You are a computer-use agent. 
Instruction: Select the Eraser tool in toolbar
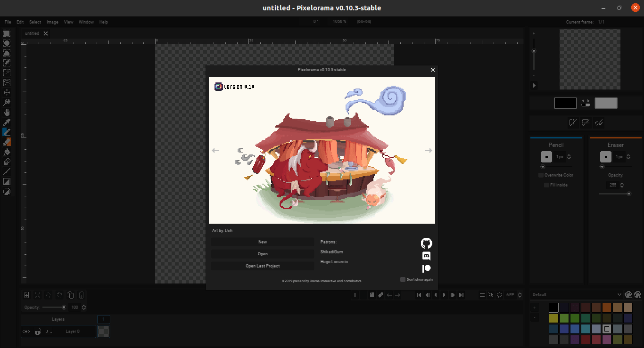point(7,142)
